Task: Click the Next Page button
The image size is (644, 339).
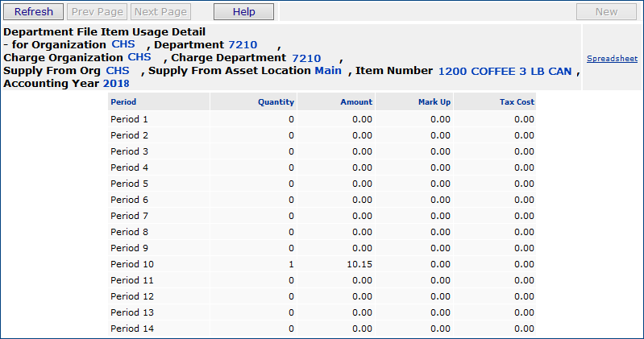Action: click(x=160, y=11)
